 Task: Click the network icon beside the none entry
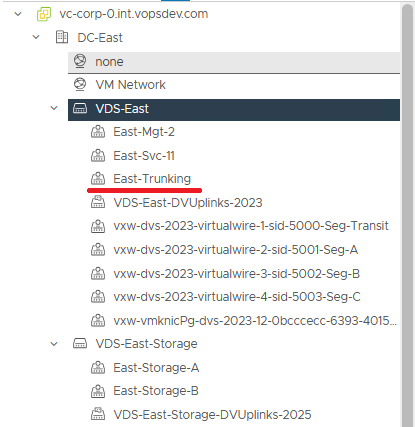coord(80,61)
